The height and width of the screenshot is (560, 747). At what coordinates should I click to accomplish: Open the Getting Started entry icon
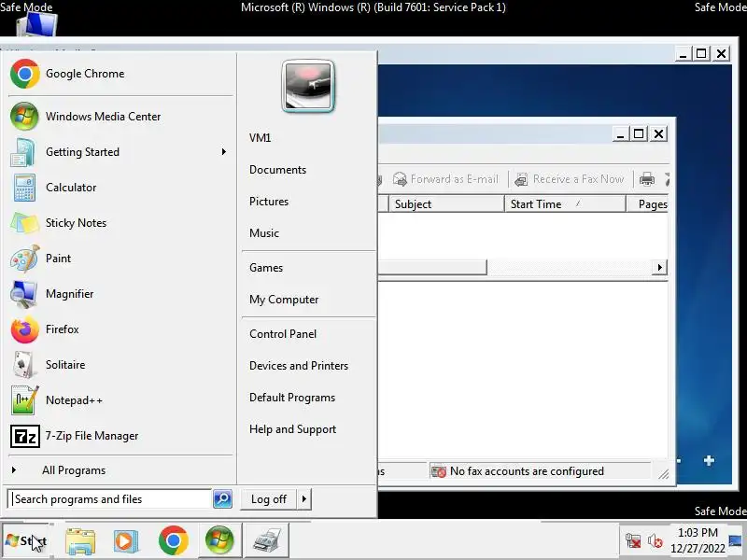coord(22,152)
